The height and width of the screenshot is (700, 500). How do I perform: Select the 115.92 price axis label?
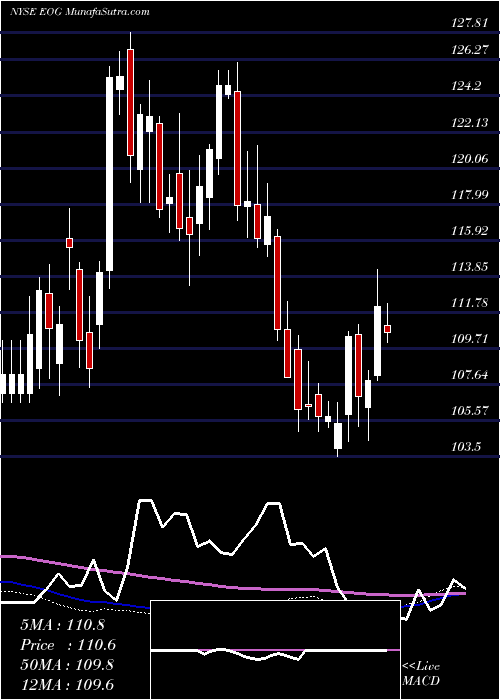point(469,230)
